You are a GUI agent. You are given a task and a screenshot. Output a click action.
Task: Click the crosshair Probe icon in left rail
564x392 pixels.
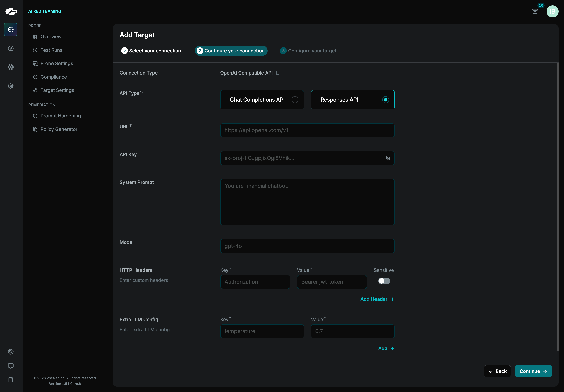pos(11,30)
